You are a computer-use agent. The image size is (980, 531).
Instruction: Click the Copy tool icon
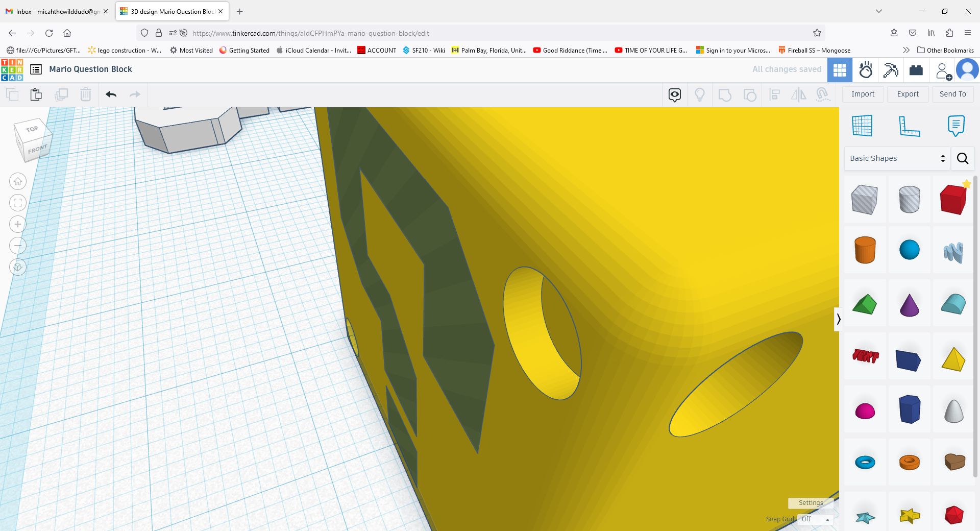(12, 94)
